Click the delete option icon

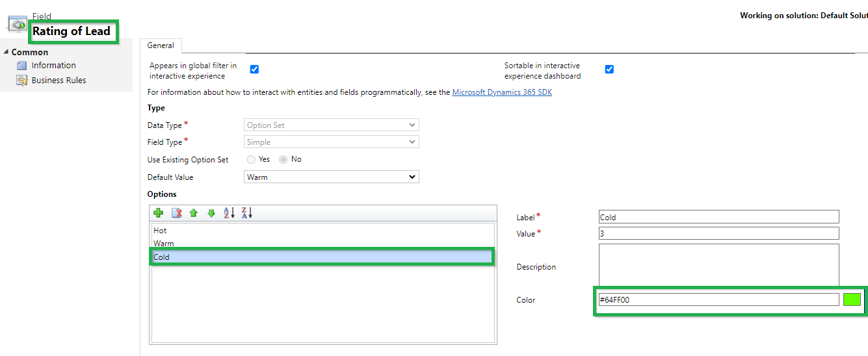tap(176, 213)
